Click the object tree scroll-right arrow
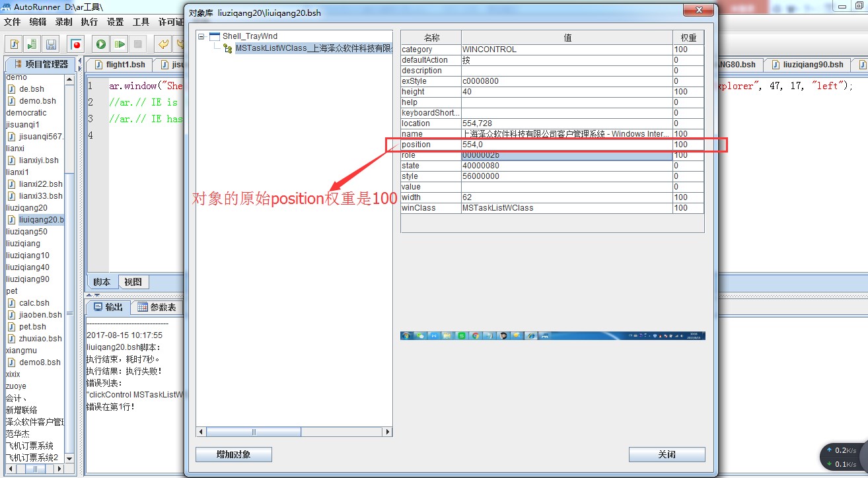This screenshot has width=868, height=478. tap(388, 432)
